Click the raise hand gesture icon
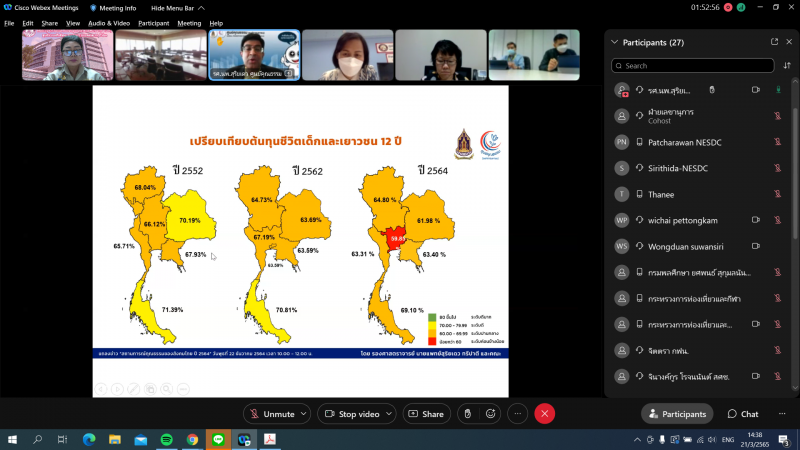 (x=467, y=414)
